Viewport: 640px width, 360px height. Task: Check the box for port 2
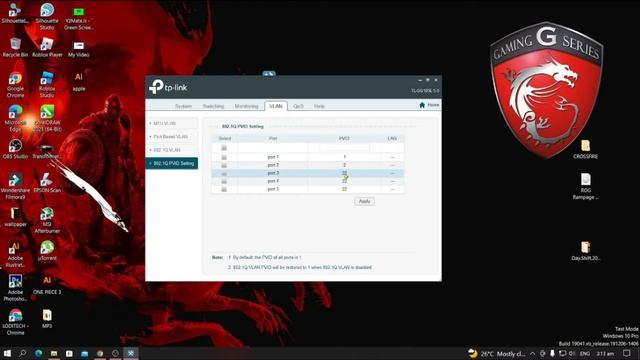pos(224,165)
